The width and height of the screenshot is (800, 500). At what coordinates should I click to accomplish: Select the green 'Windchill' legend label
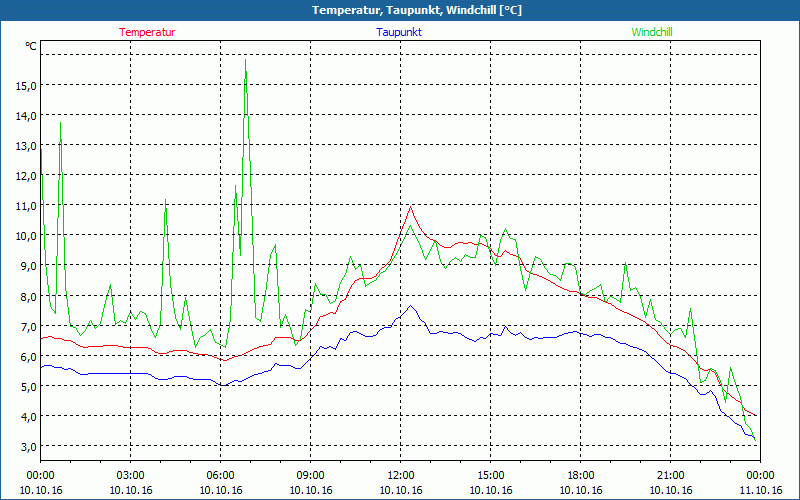[x=652, y=32]
